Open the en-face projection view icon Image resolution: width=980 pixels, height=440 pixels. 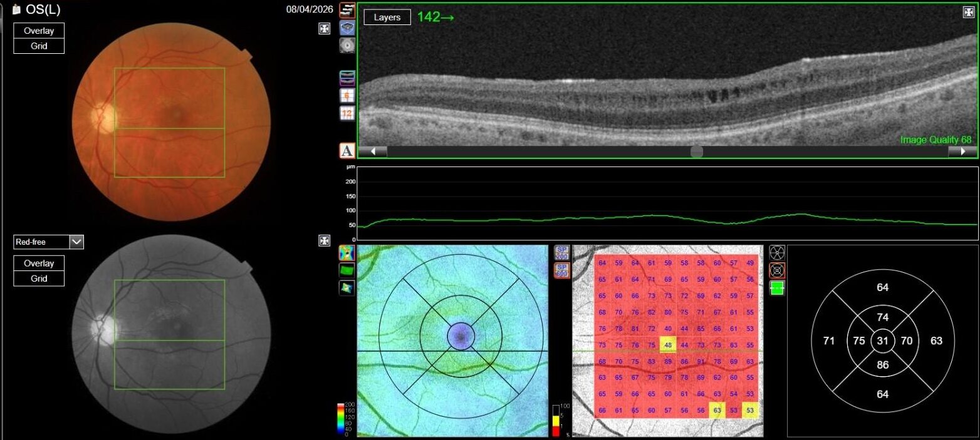click(347, 45)
